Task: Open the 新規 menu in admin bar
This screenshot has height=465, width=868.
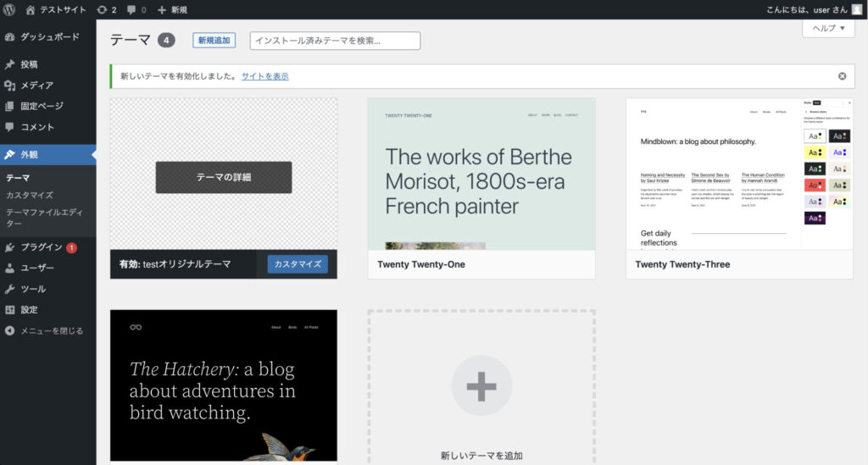Action: (172, 9)
